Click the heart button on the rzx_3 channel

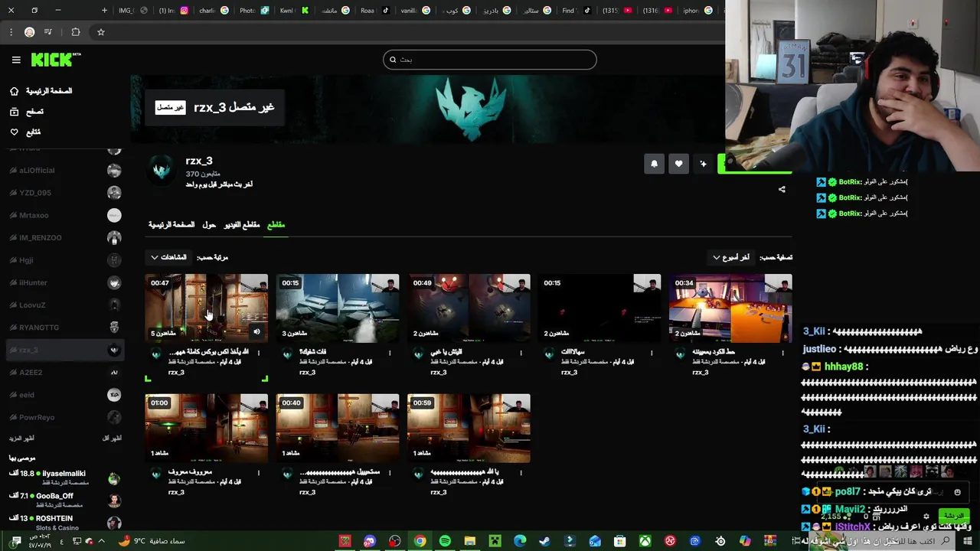(x=678, y=164)
